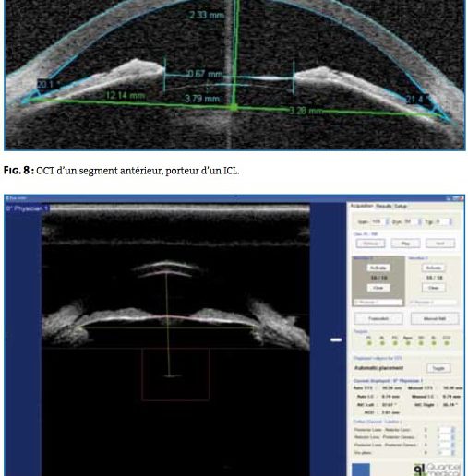The width and height of the screenshot is (468, 476).
Task: Click Clear in right snapshot panel
Action: point(433,288)
